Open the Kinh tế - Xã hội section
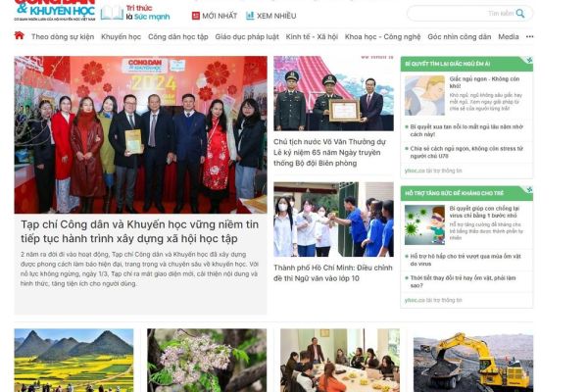 click(312, 37)
